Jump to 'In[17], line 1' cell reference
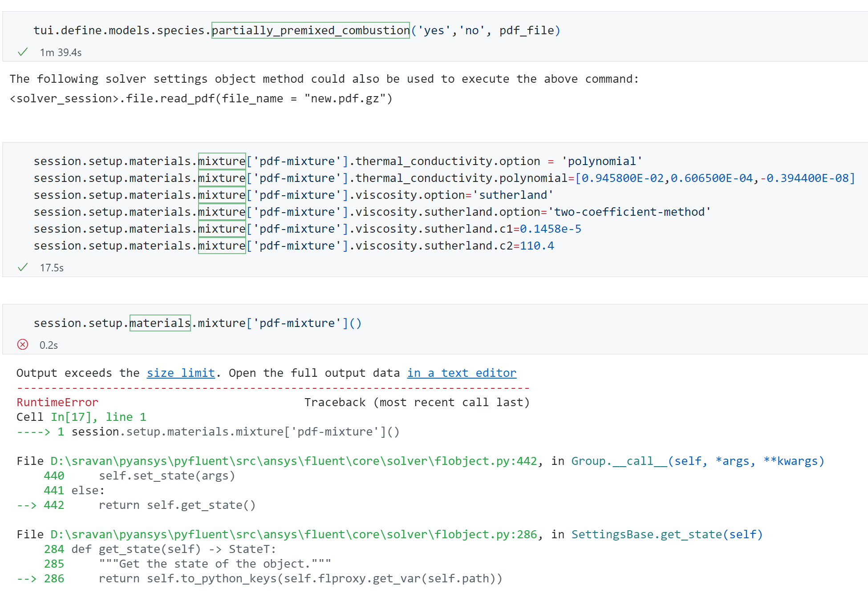Screen dimensions: 868x593 coord(98,417)
